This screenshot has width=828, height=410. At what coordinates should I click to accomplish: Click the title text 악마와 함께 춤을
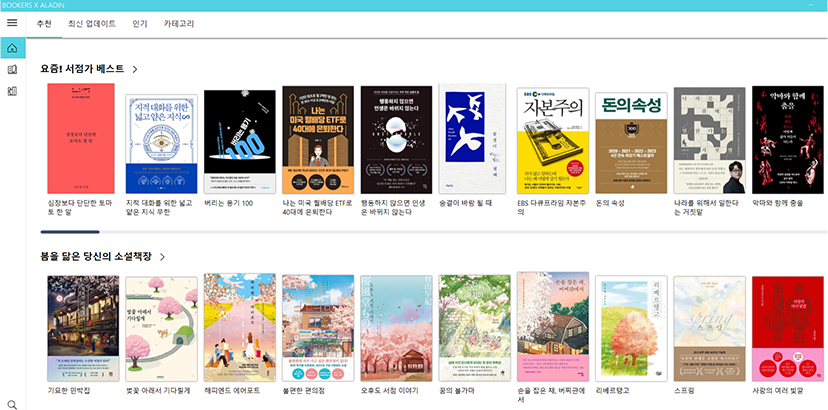(x=778, y=203)
